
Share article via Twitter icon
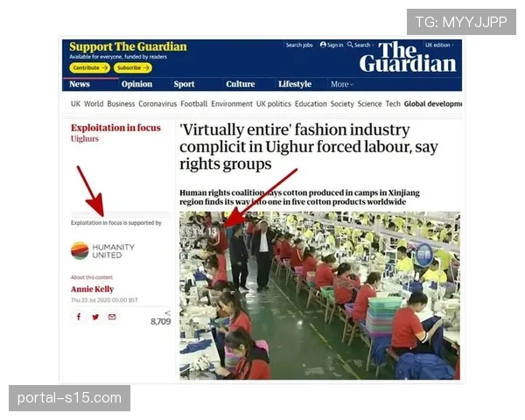(95, 317)
